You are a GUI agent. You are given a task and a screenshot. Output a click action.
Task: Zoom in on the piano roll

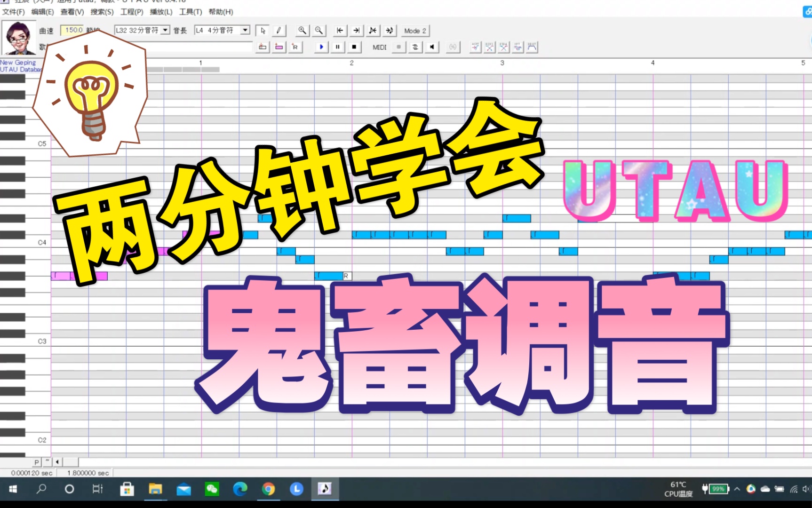point(302,31)
